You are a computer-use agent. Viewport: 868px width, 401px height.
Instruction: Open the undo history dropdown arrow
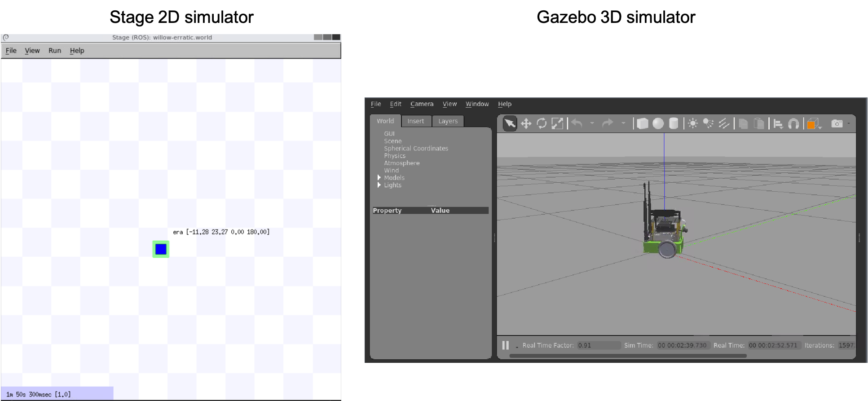tap(592, 123)
